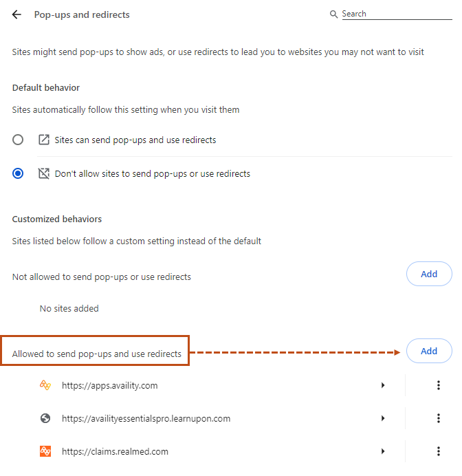Select 'Don't allow sites' radio button

point(18,173)
